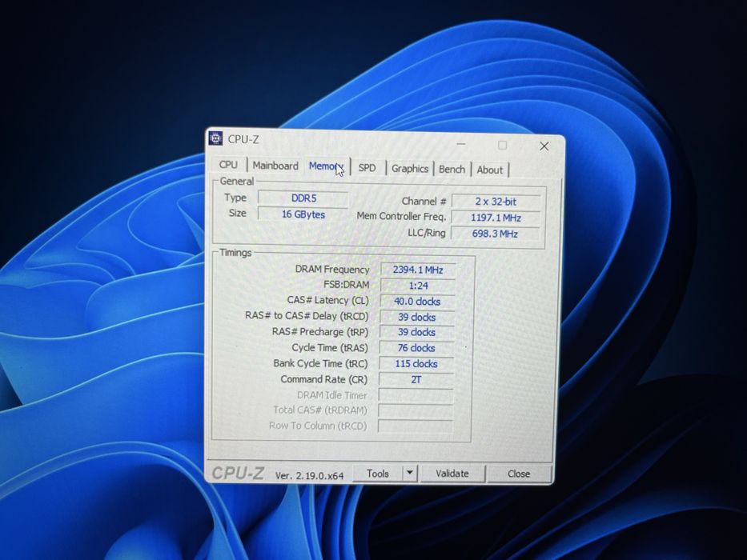Select the Memory tab
The image size is (747, 560).
point(327,166)
